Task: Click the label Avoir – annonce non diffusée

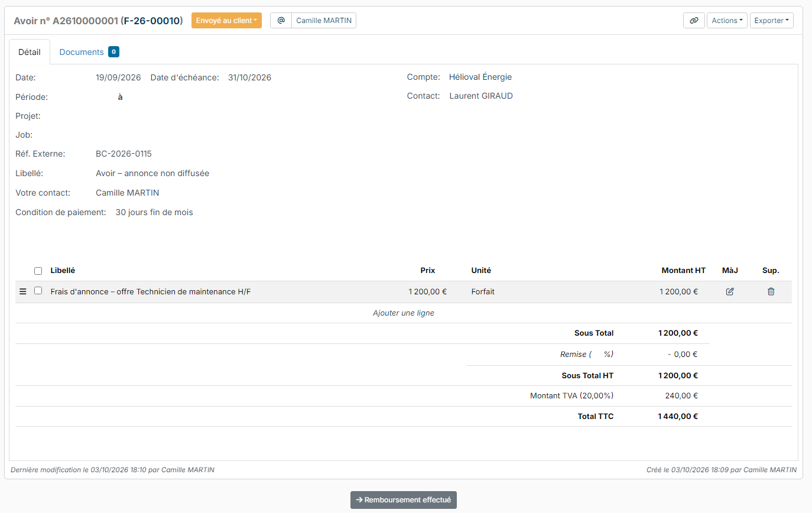Action: coord(152,174)
